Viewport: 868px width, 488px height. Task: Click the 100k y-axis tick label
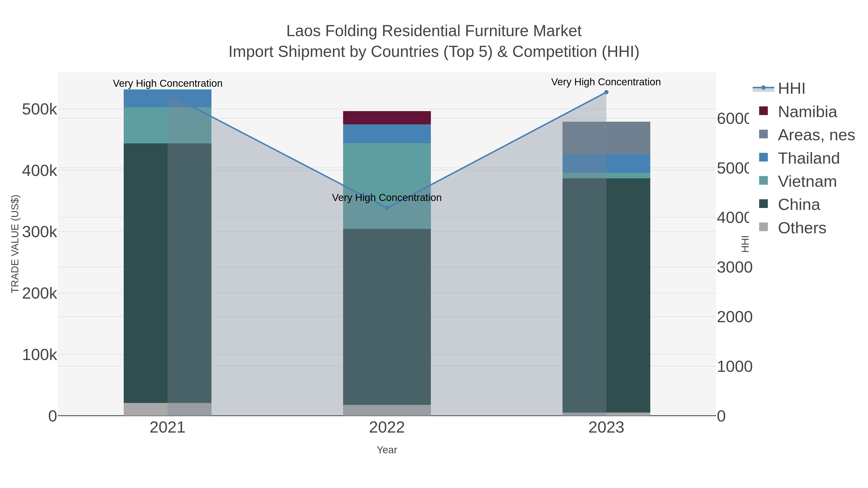[40, 355]
